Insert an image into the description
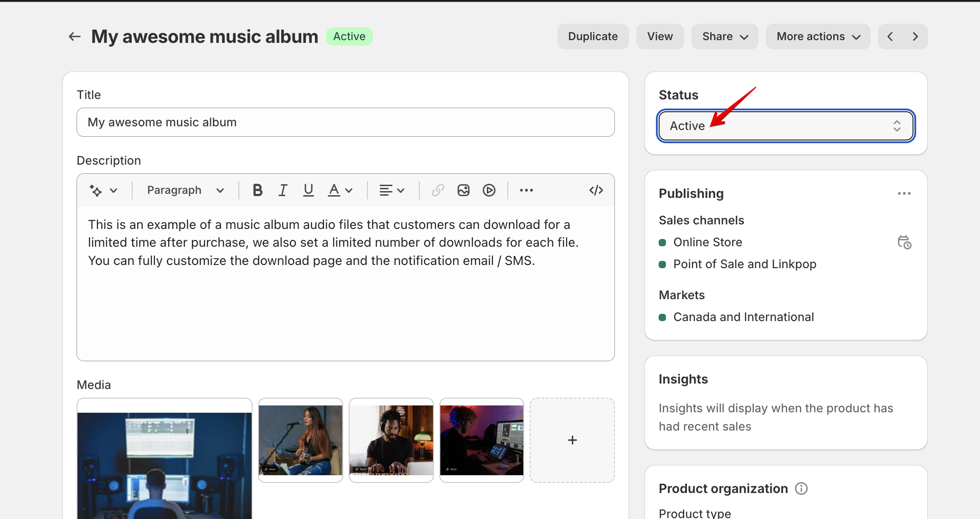The height and width of the screenshot is (519, 980). point(463,190)
